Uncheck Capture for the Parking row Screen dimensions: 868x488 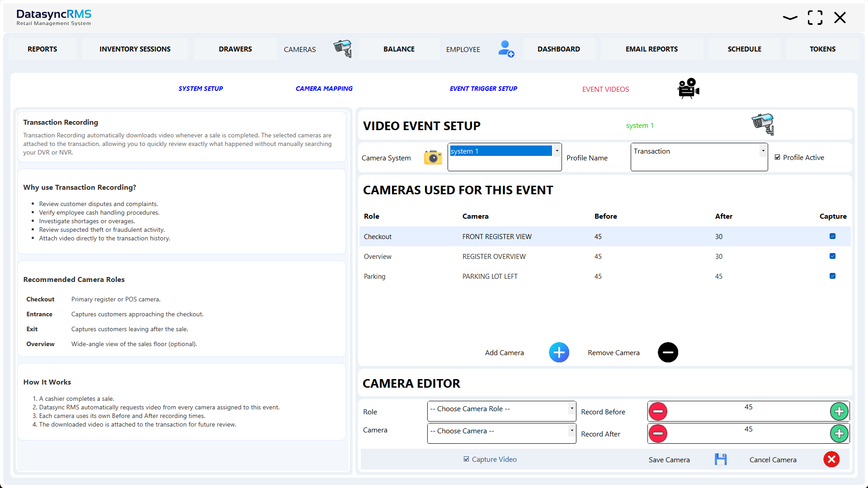coord(833,276)
